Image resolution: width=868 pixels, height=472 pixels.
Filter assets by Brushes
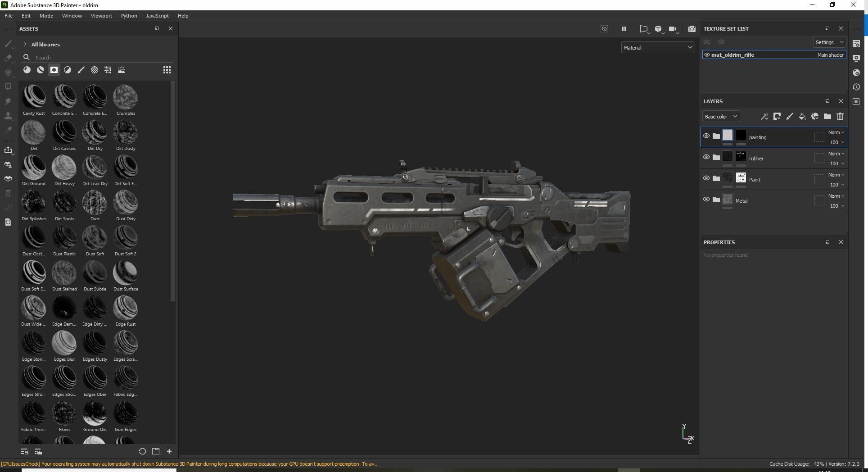81,70
